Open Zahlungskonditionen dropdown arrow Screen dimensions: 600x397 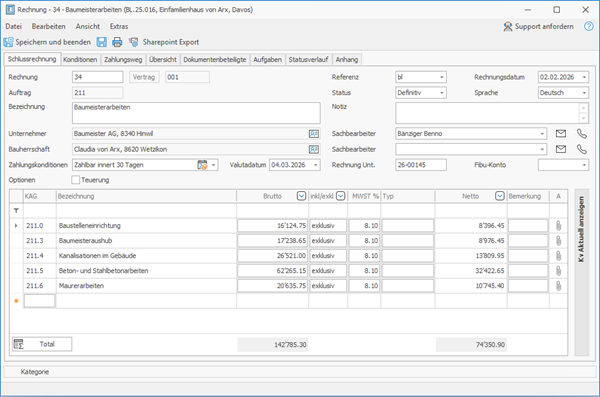pos(214,165)
